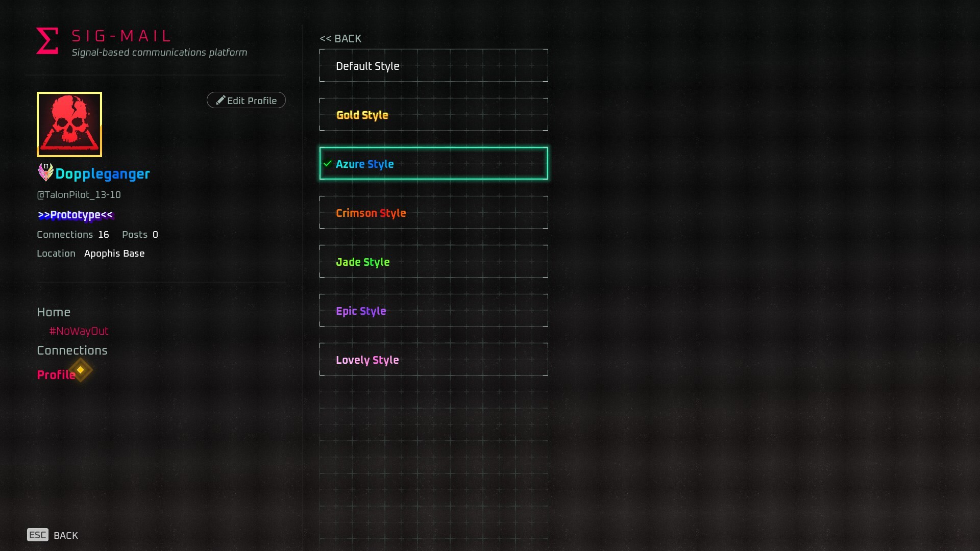Click the diamond icon next to Profile
Screen dimensions: 980x551
tap(80, 370)
